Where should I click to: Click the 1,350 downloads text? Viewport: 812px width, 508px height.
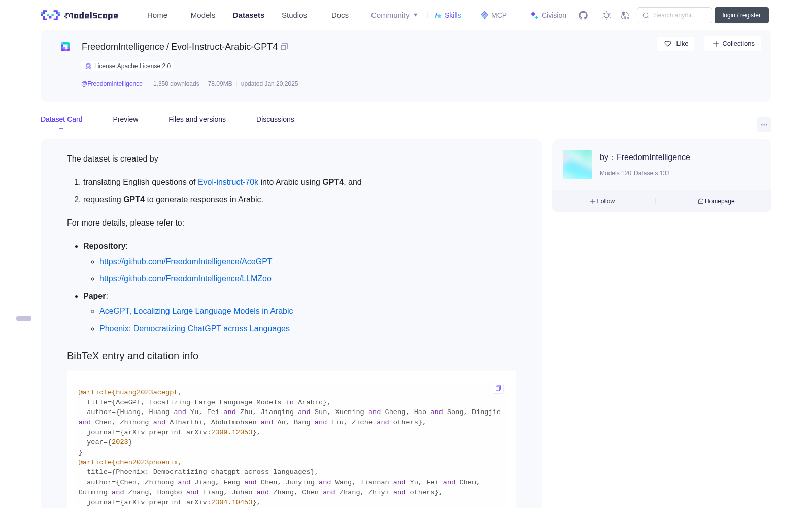(176, 84)
